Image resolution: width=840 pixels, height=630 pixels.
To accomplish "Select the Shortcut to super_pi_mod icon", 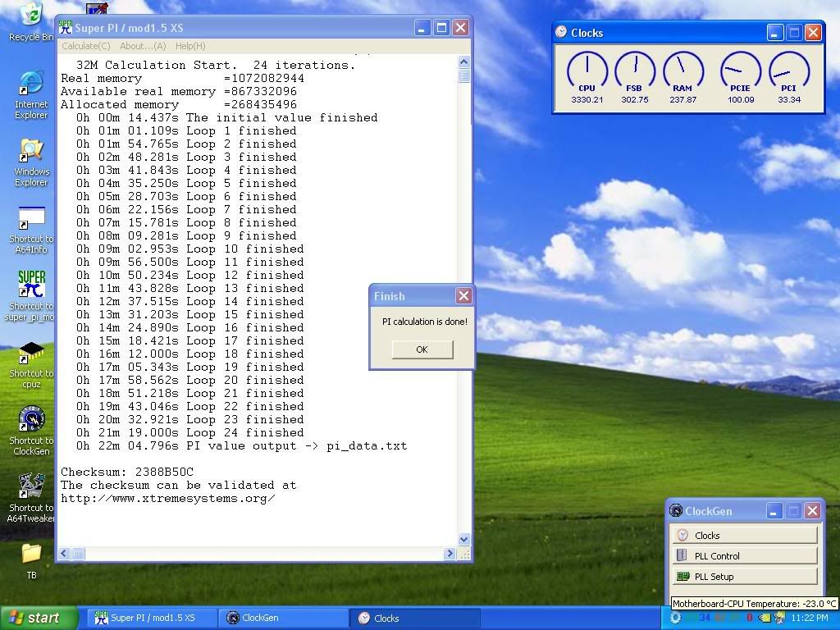I will click(x=31, y=296).
